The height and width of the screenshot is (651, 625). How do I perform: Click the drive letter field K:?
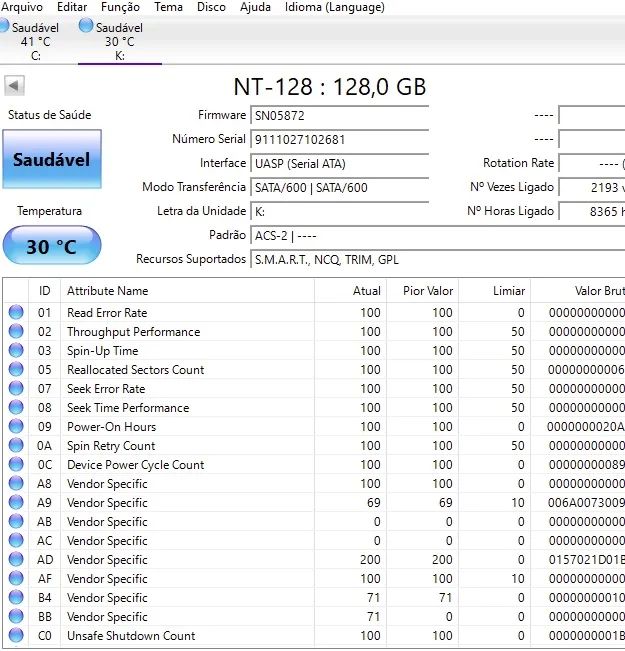point(339,212)
